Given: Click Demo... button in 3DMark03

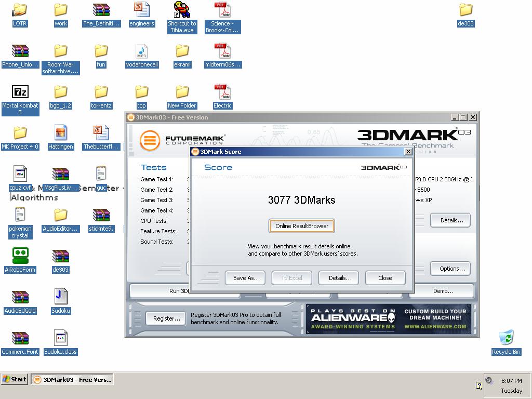Looking at the screenshot, I should pos(442,291).
